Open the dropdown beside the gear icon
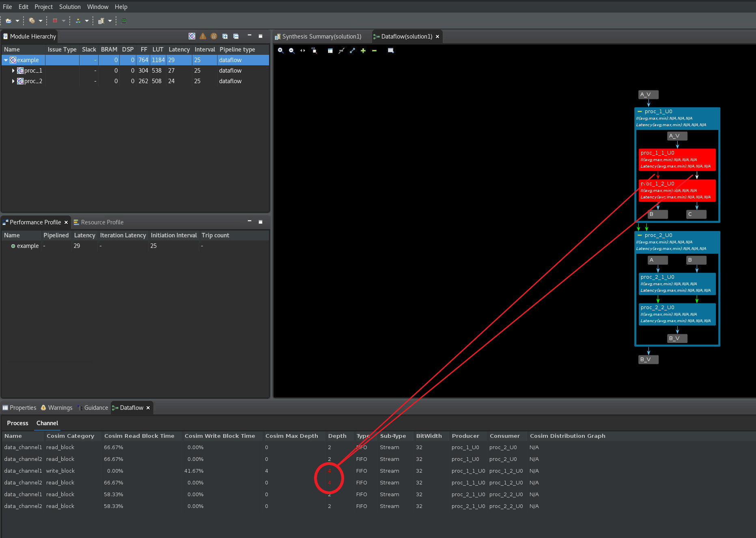Screen dimensions: 756x538 coord(41,21)
